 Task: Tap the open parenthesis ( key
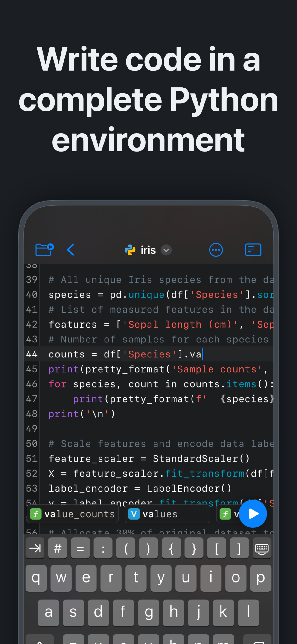126,548
